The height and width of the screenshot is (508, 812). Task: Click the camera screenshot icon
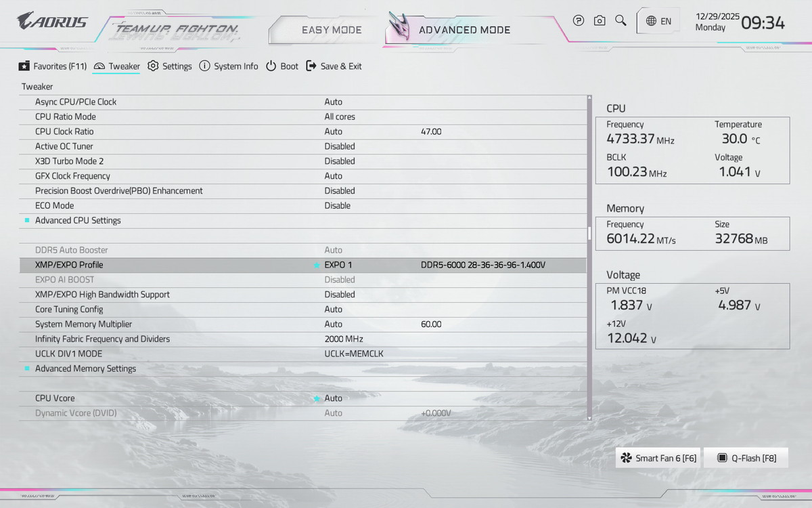coord(600,21)
